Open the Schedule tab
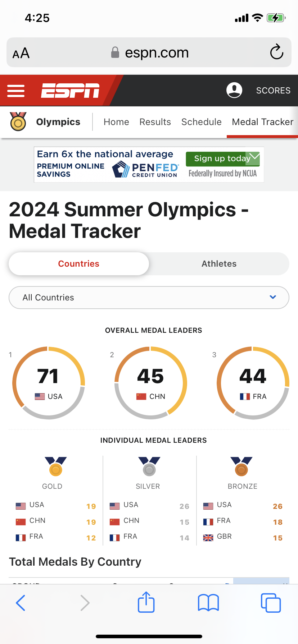This screenshot has width=298, height=644. 201,122
